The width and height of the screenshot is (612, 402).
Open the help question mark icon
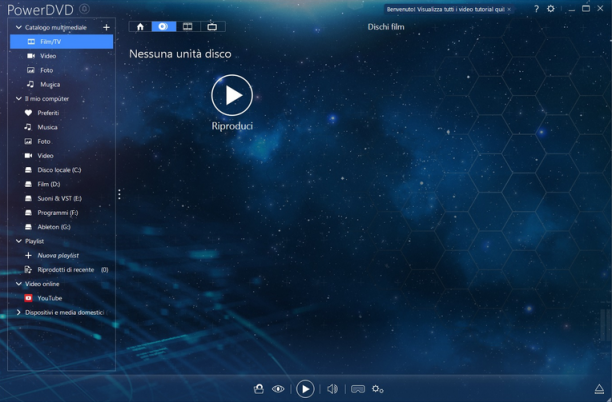click(536, 9)
